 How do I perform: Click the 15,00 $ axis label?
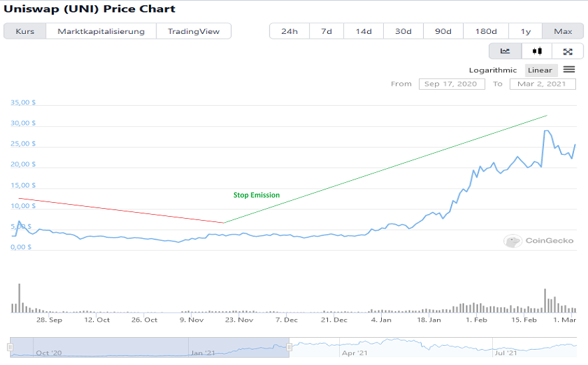[23, 185]
